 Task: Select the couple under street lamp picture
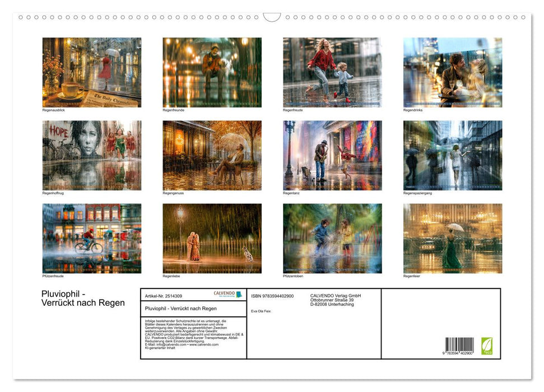[212, 239]
